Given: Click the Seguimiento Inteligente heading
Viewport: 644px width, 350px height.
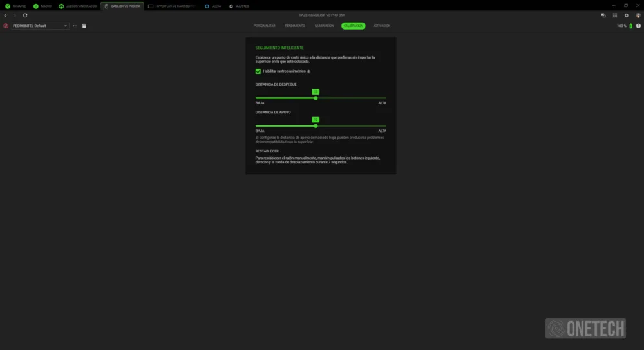Looking at the screenshot, I should tap(279, 48).
